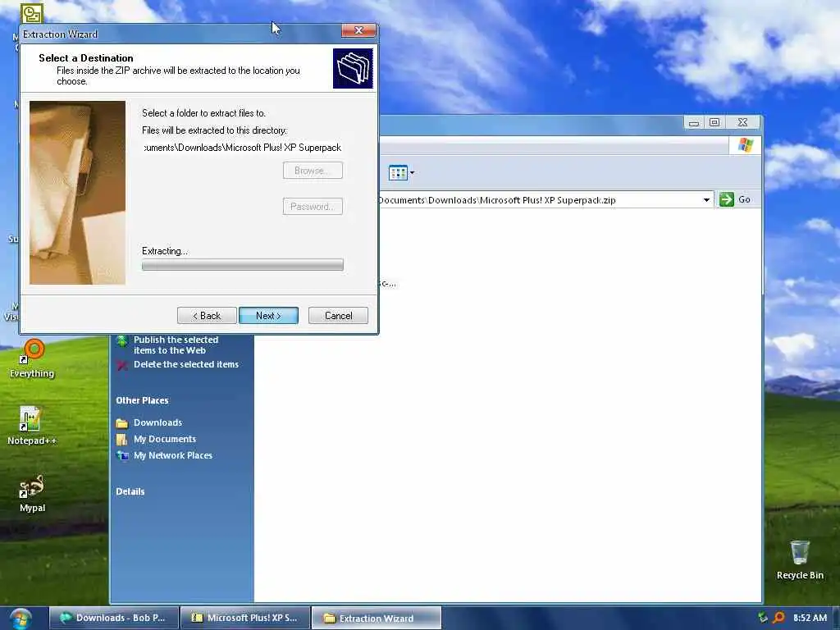Select the Recycle Bin desktop icon
This screenshot has width=840, height=630.
click(800, 559)
